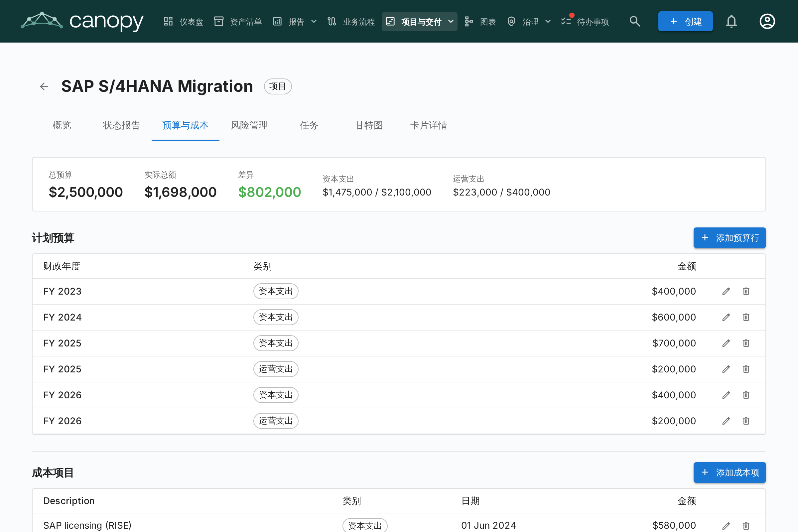Edit the FY 2026 运营支出 row
This screenshot has height=532, width=798.
pyautogui.click(x=726, y=421)
